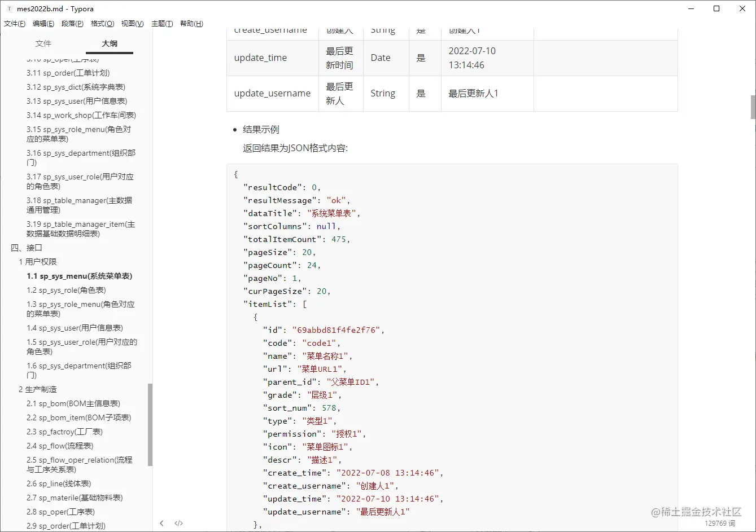This screenshot has height=532, width=756.
Task: Click the "Date" table cell
Action: 386,58
